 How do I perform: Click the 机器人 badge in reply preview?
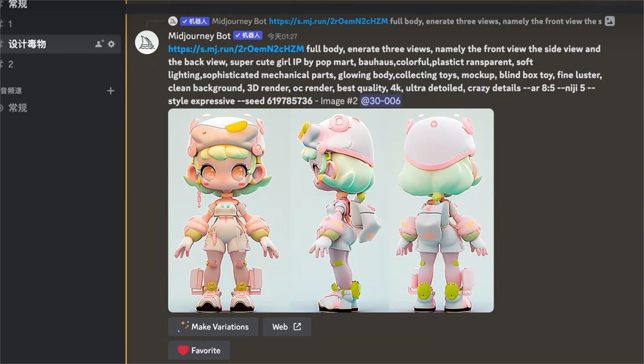195,21
